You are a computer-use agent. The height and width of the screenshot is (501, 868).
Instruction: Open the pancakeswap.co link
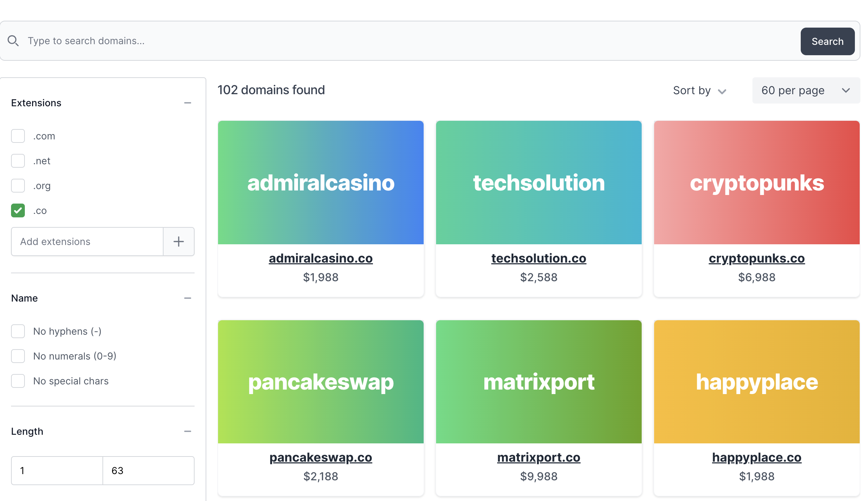point(320,458)
